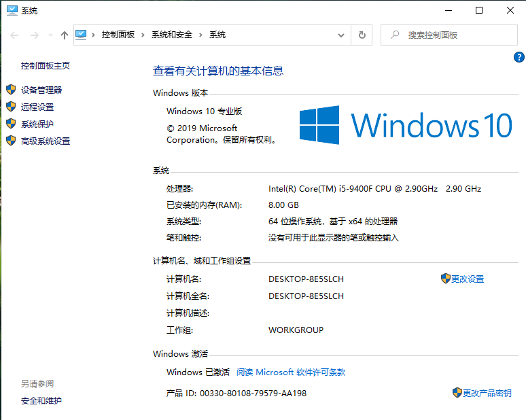526x420 pixels.
Task: Click into the 搜索控制面板 search field
Action: pyautogui.click(x=455, y=35)
